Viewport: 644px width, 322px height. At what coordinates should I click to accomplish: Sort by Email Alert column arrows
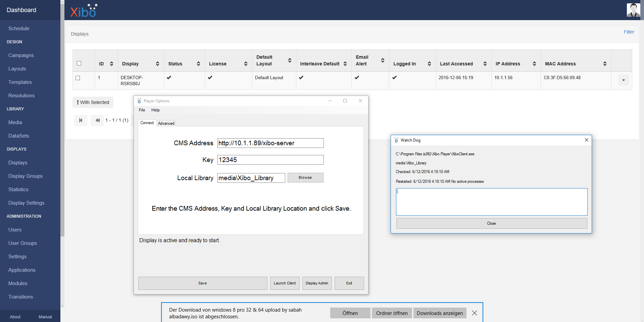tap(383, 60)
